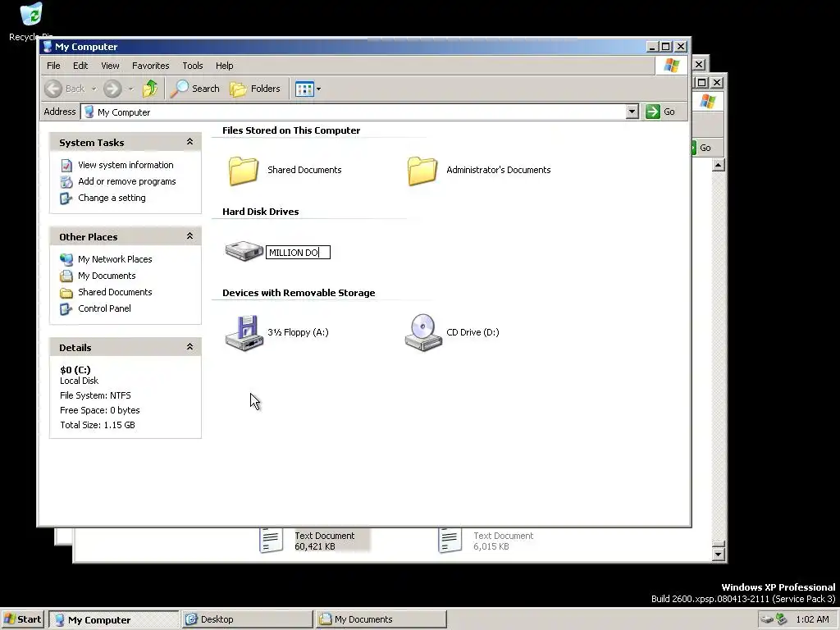Click View system information link
This screenshot has height=630, width=840.
coord(126,165)
